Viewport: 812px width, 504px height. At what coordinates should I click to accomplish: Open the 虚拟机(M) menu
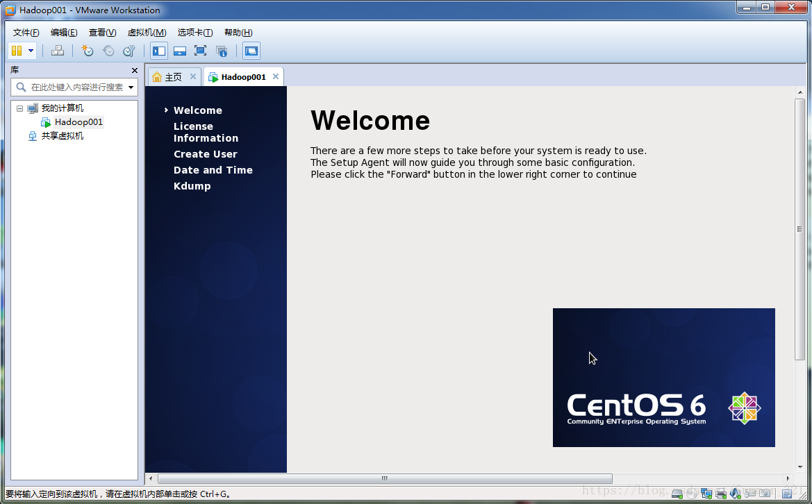[147, 33]
